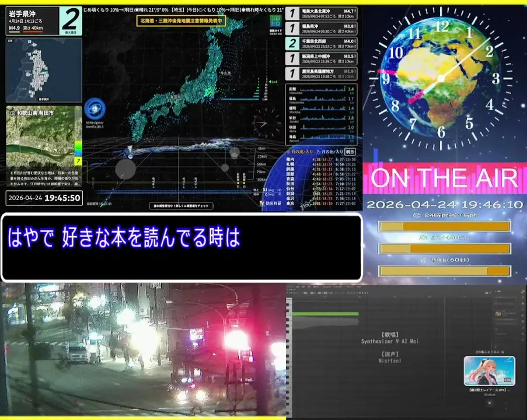Screen dimensions: 527x420
Task: Click the 新潟 sunrise/sunset row
Action: tap(322, 194)
